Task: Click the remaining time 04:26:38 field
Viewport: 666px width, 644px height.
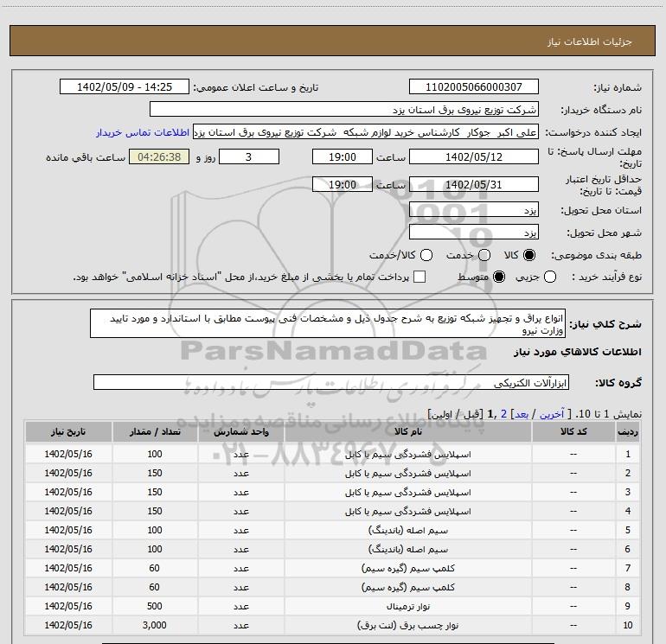Action: tap(159, 156)
